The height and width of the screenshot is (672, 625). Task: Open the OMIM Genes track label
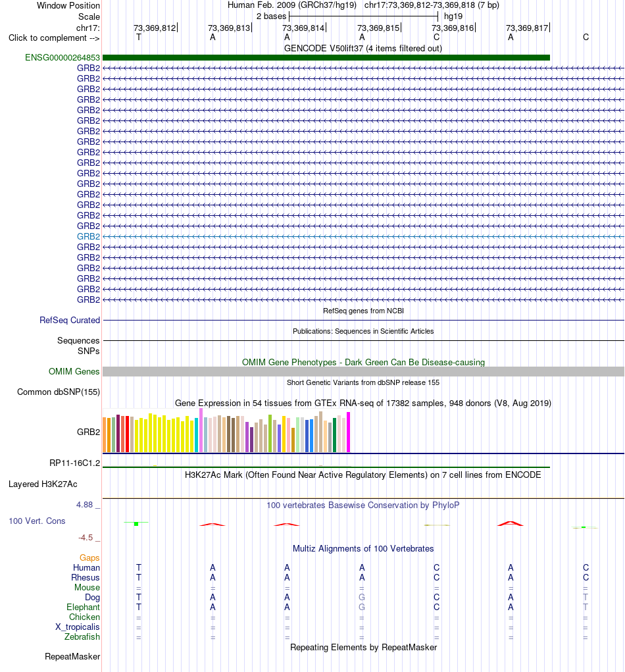(74, 372)
